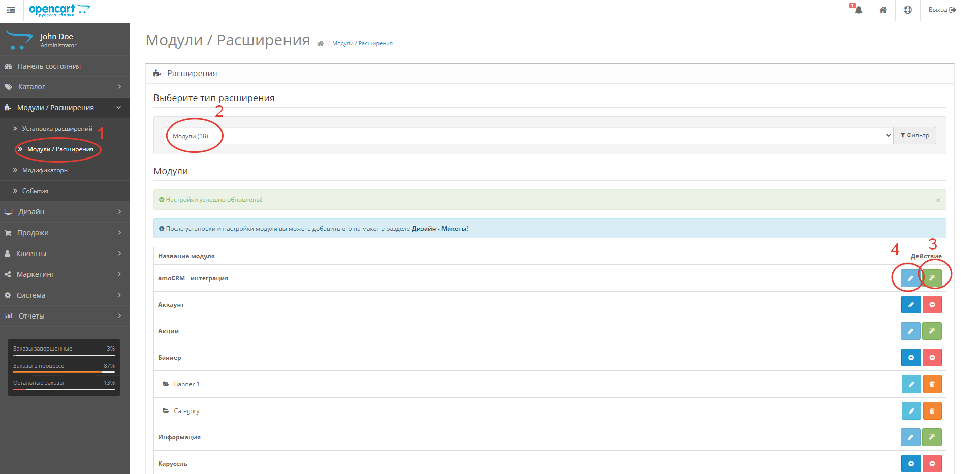980x474 pixels.
Task: Expand the Система sidebar section
Action: (x=65, y=295)
